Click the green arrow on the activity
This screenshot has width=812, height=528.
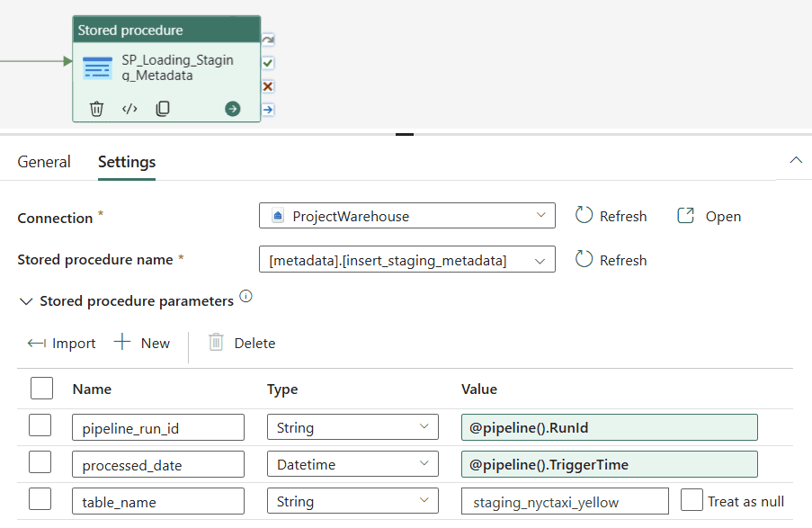[233, 109]
